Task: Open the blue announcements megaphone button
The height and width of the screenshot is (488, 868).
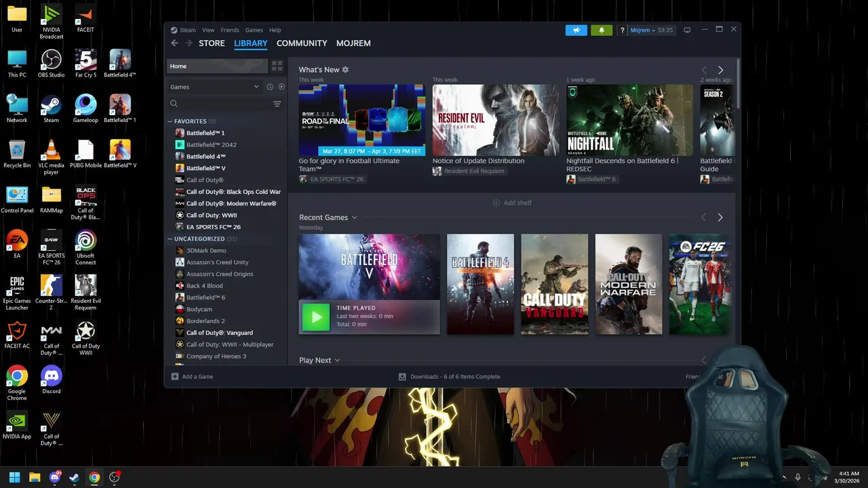Action: coord(576,30)
